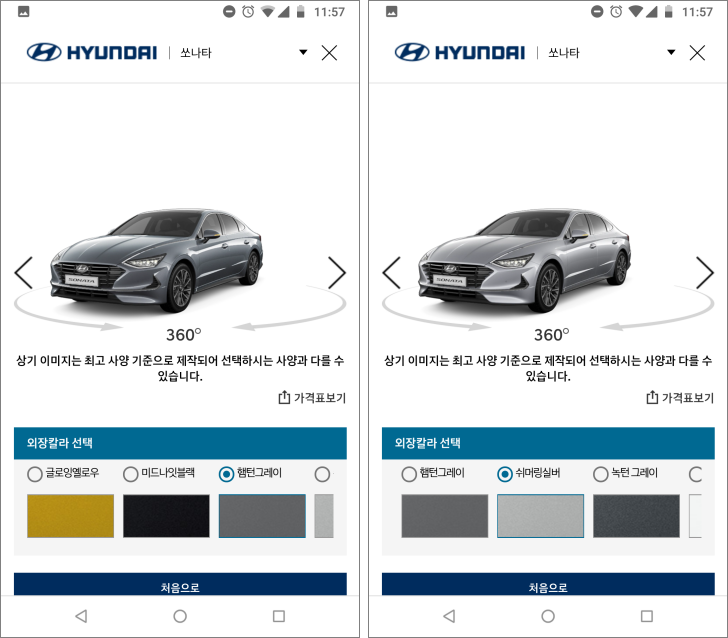
Task: Pick the gray 햄턴그레이 swatch in the right screen
Action: click(445, 516)
